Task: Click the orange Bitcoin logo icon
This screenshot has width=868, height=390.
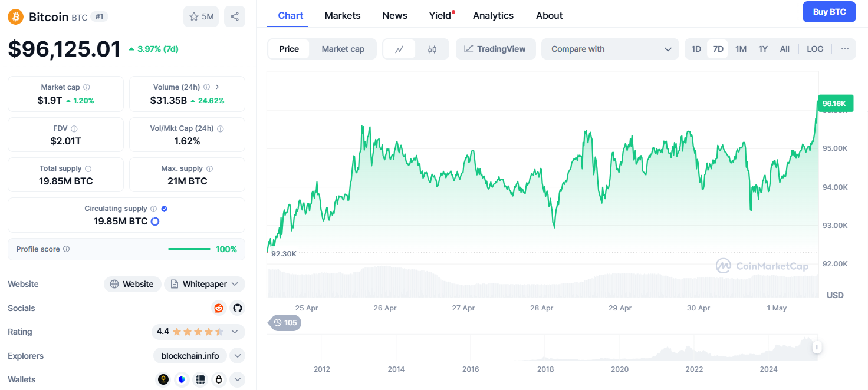Action: coord(15,16)
